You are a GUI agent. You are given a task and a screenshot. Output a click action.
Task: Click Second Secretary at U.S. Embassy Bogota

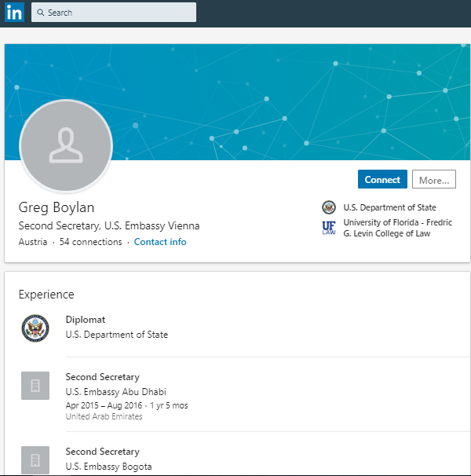103,452
